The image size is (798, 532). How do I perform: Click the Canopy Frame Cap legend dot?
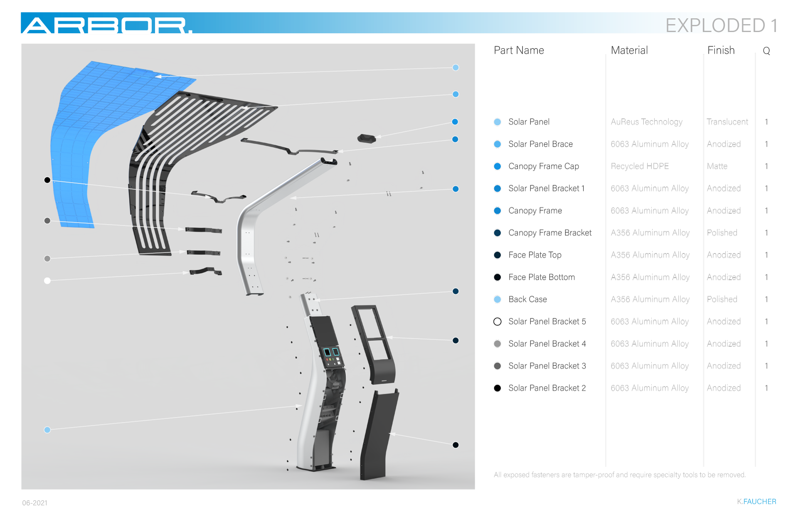coord(497,166)
